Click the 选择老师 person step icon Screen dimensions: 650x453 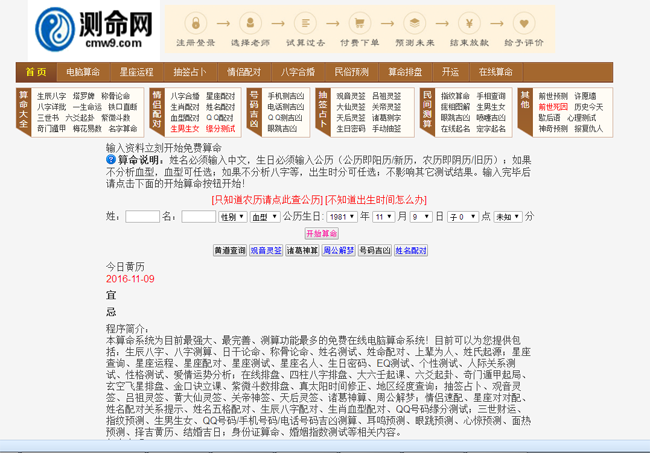click(x=250, y=23)
